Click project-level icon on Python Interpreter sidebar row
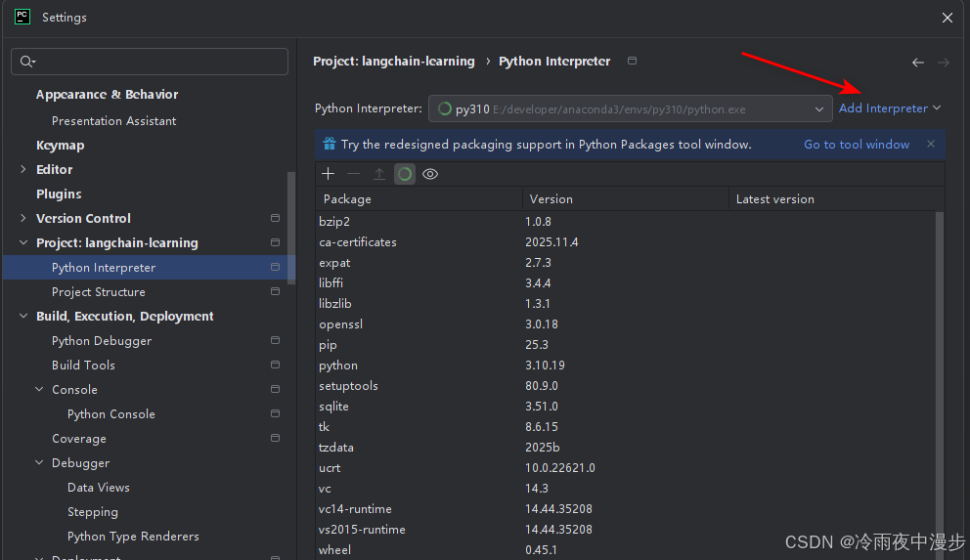Image resolution: width=970 pixels, height=560 pixels. tap(276, 267)
